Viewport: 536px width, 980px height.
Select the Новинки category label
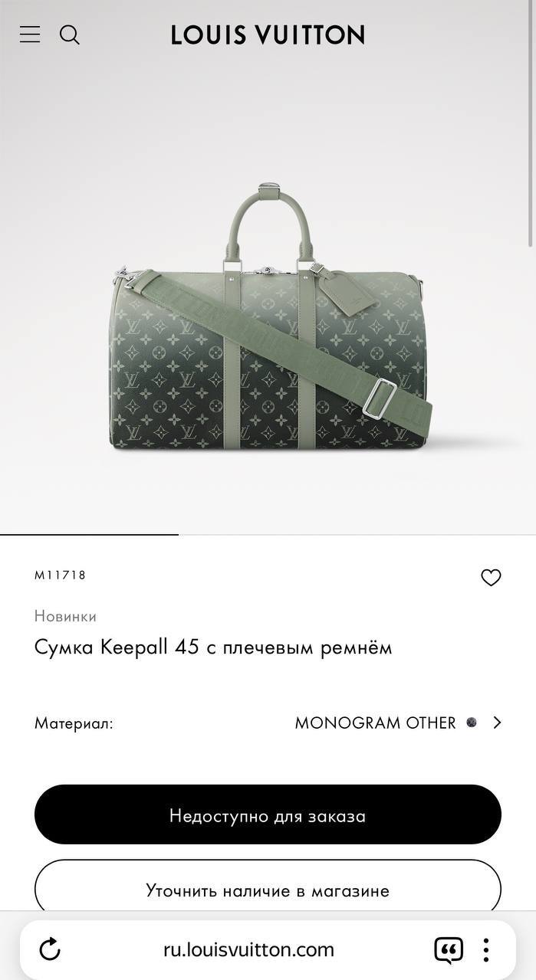(65, 616)
